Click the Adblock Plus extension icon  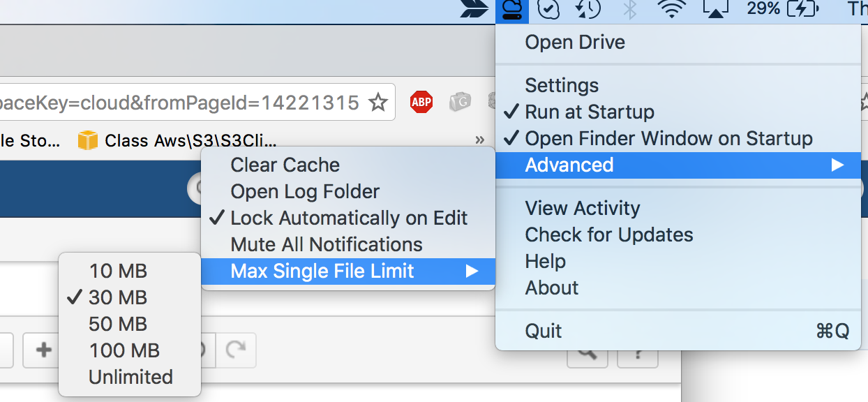click(x=421, y=103)
